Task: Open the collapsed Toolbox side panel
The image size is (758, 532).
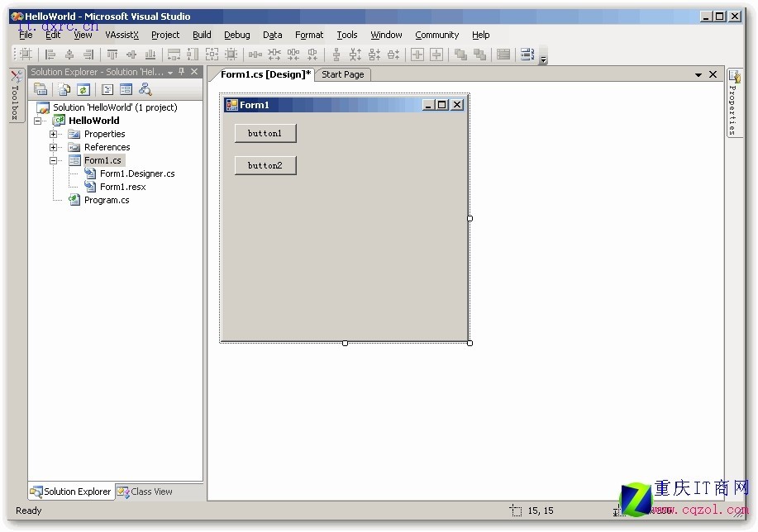Action: pos(14,96)
